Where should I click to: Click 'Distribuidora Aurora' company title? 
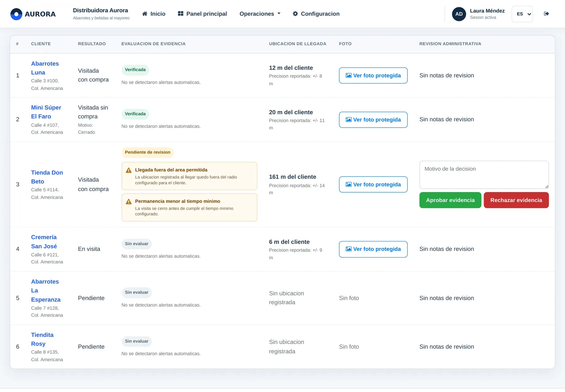[x=100, y=10]
